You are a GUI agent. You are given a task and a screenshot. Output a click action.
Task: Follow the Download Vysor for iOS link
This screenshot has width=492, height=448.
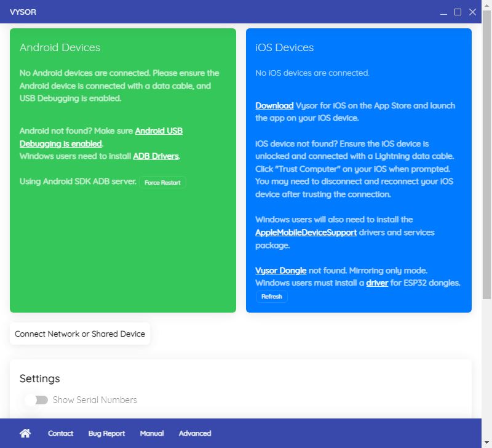pos(274,105)
